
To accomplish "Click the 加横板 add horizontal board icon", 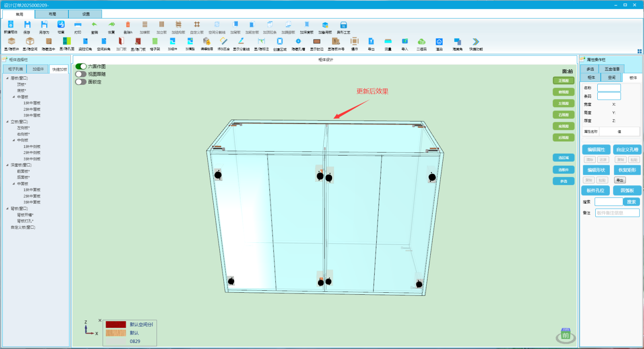I will (145, 25).
